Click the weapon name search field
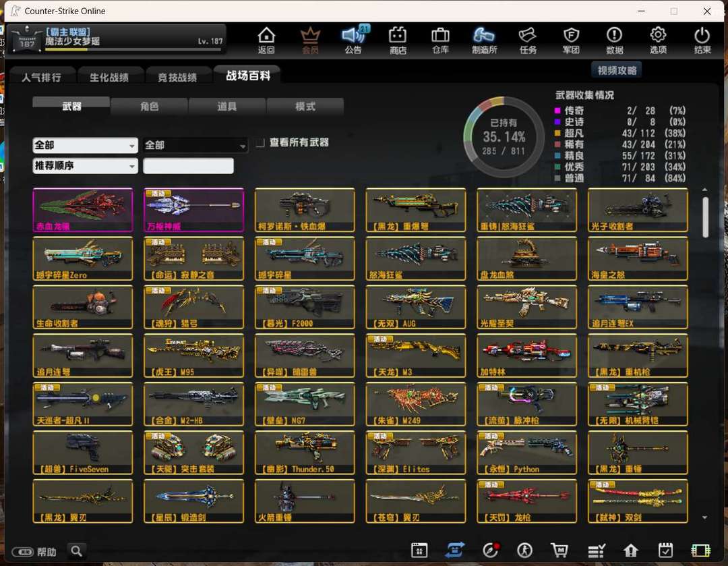728x566 pixels. tap(188, 166)
